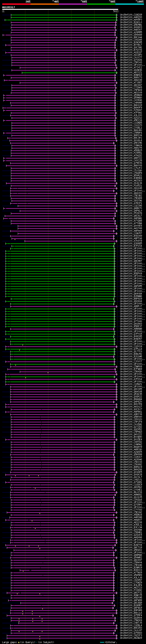Select label UniRef100_B5DFK9
Screen dimensions: 146x644
[131, 273]
